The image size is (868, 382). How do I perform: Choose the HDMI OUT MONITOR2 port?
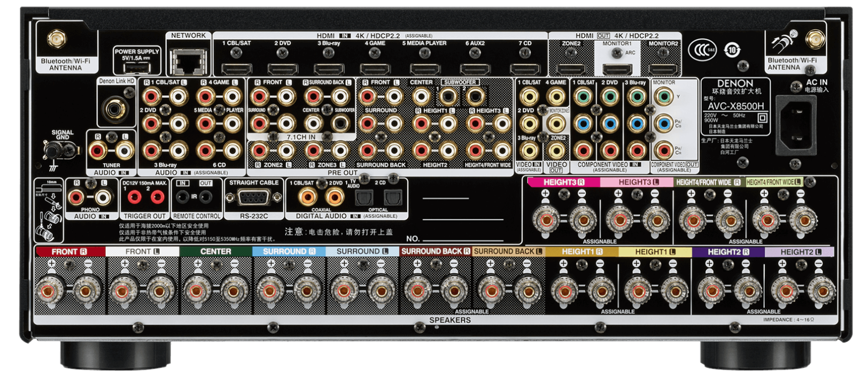pos(663,69)
